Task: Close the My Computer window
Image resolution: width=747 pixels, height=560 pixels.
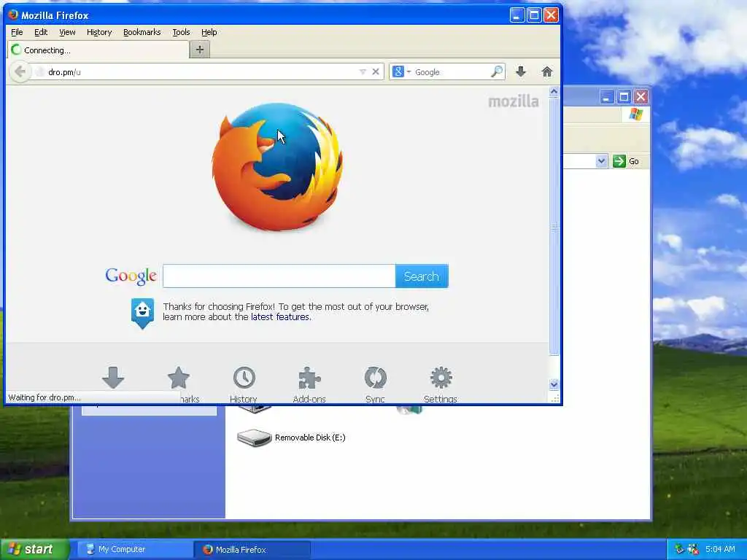Action: [x=640, y=97]
